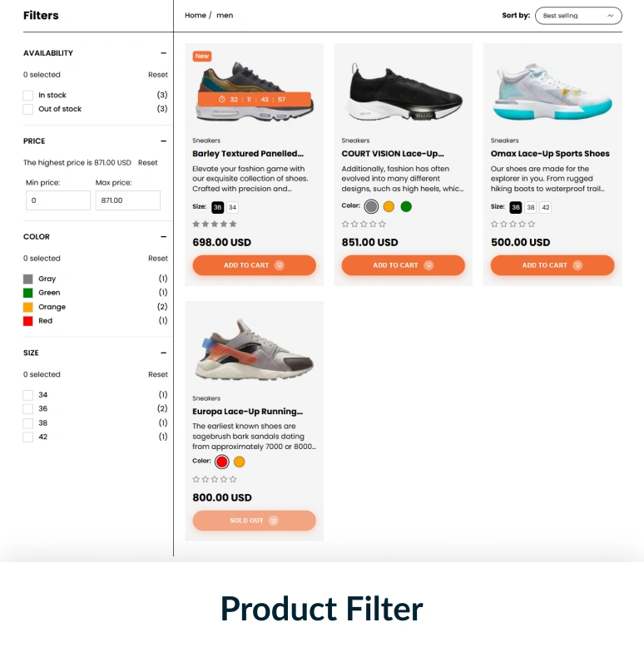
Task: Click cart icon on COURT VISION Add to Cart
Action: 429,265
